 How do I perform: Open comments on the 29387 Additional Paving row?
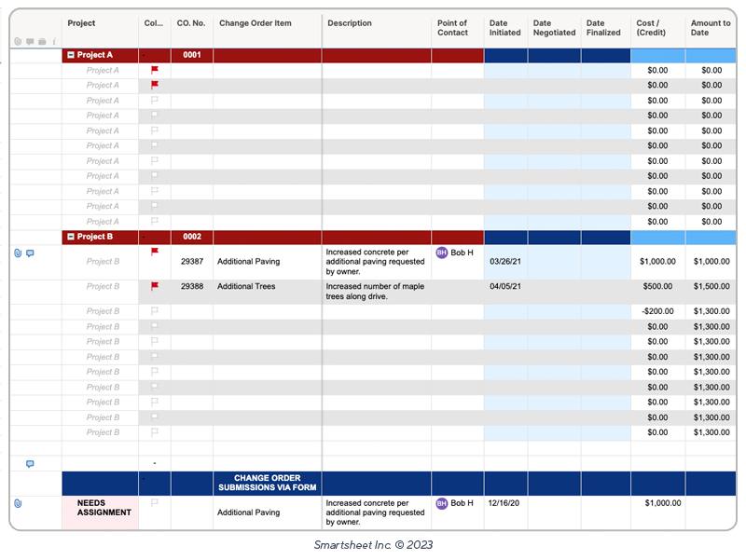coord(30,253)
